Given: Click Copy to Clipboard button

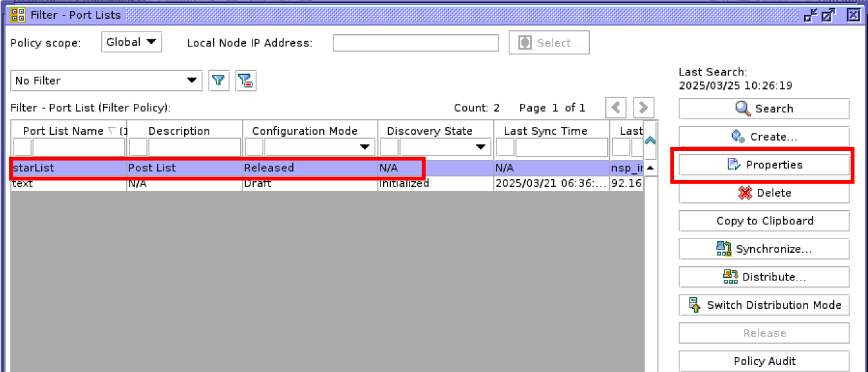Looking at the screenshot, I should pyautogui.click(x=764, y=221).
